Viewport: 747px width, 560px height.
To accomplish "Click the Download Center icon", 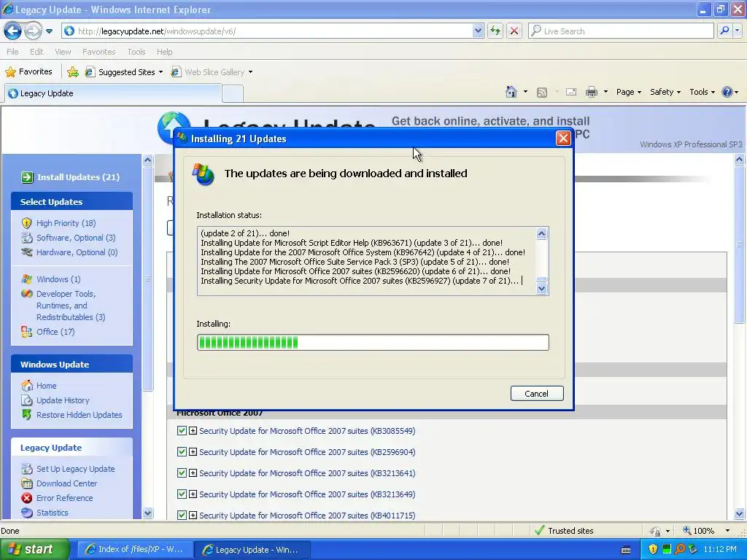I will [27, 483].
